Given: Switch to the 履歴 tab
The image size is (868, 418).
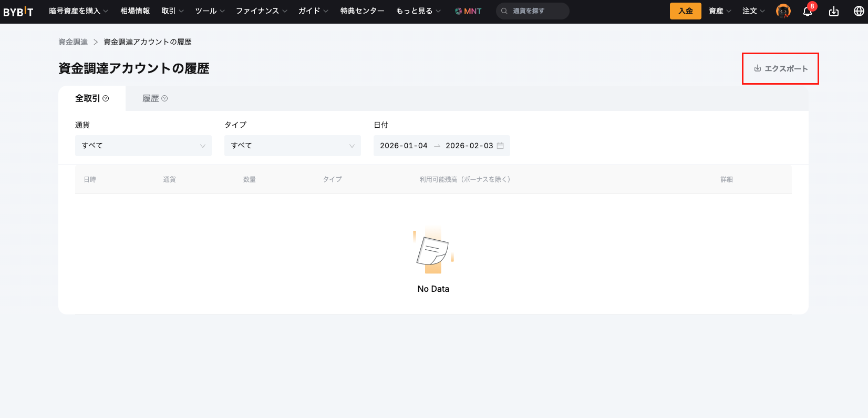Looking at the screenshot, I should pos(151,98).
